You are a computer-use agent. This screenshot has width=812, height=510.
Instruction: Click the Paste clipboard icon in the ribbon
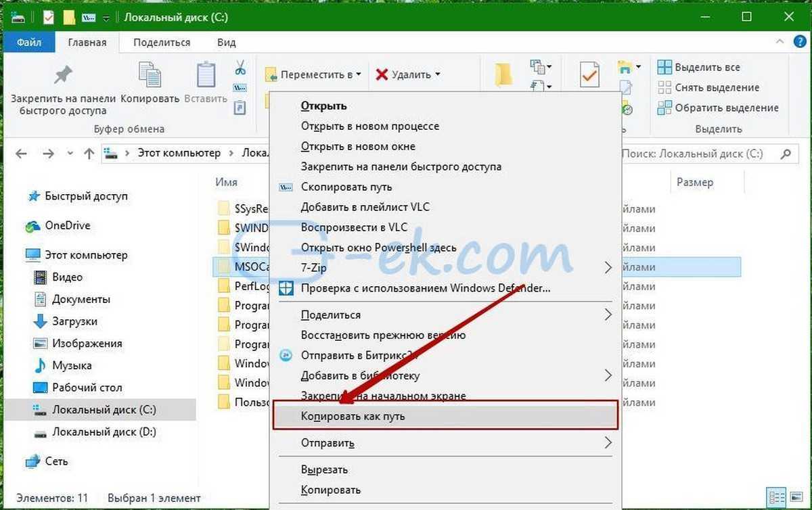[x=206, y=74]
